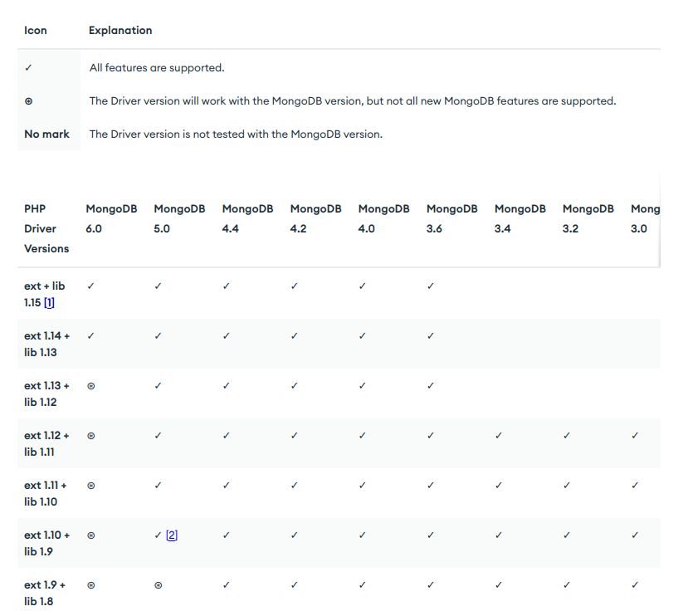Click ext 1.9 partial-support icon under MongoDB 5.0

[x=159, y=585]
